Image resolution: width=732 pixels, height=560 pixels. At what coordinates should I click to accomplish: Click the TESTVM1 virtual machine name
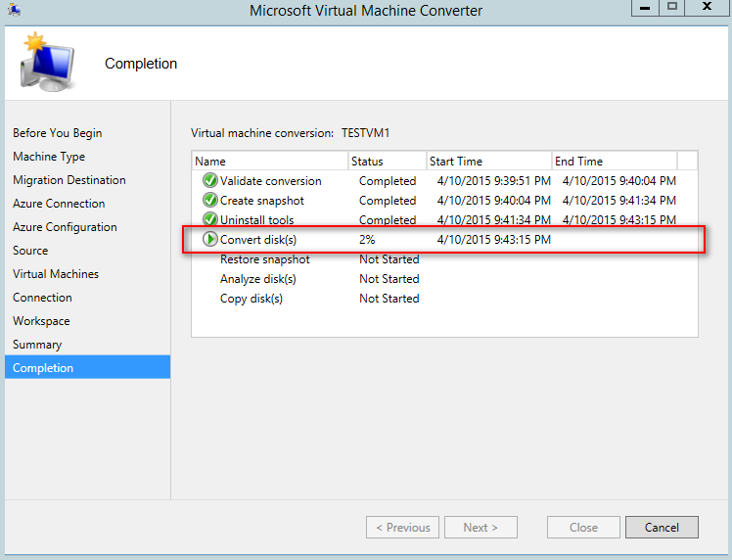click(366, 133)
